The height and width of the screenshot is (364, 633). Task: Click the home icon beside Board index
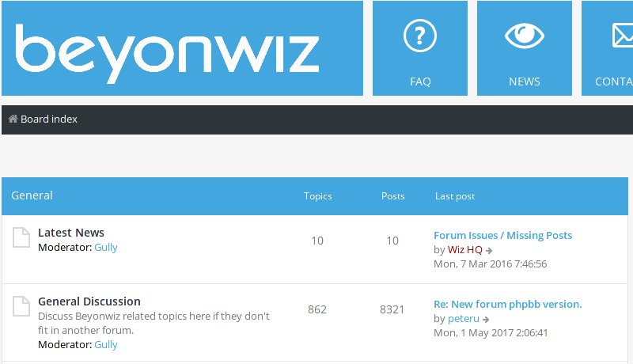(x=13, y=119)
